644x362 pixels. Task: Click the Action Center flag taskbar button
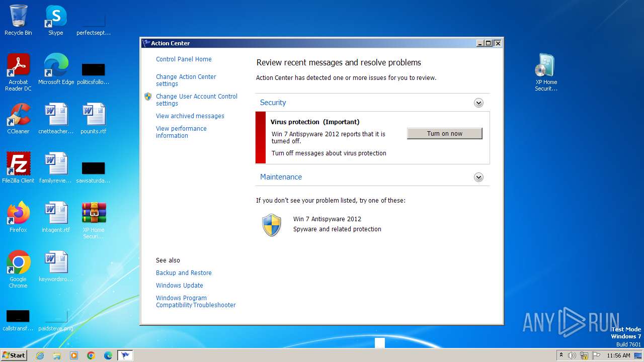[125, 355]
